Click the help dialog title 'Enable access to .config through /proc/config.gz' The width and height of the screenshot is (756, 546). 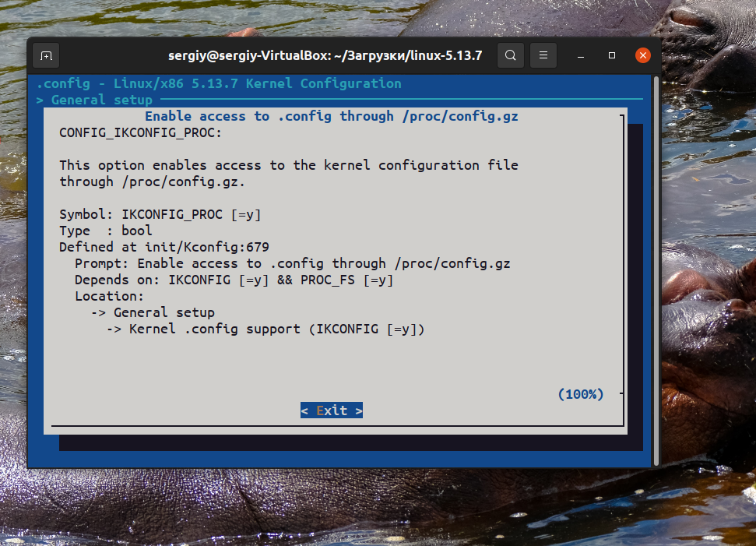tap(332, 116)
